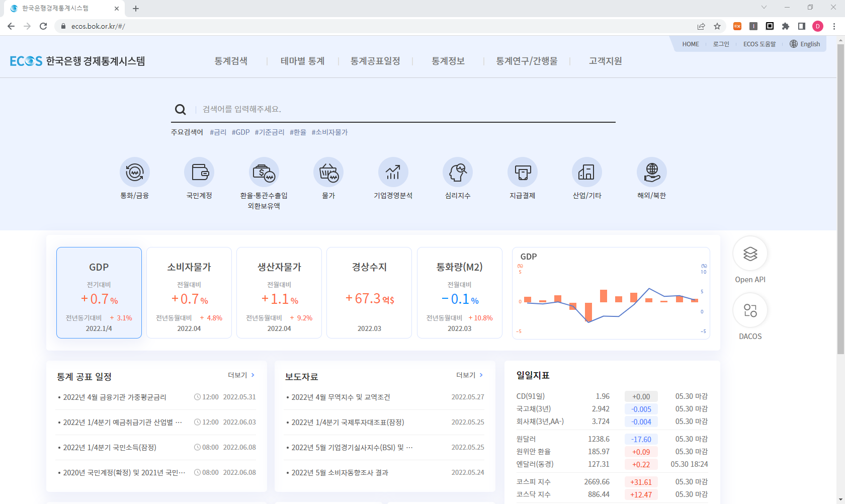Open the 지급결제 icon
The height and width of the screenshot is (504, 845).
523,173
